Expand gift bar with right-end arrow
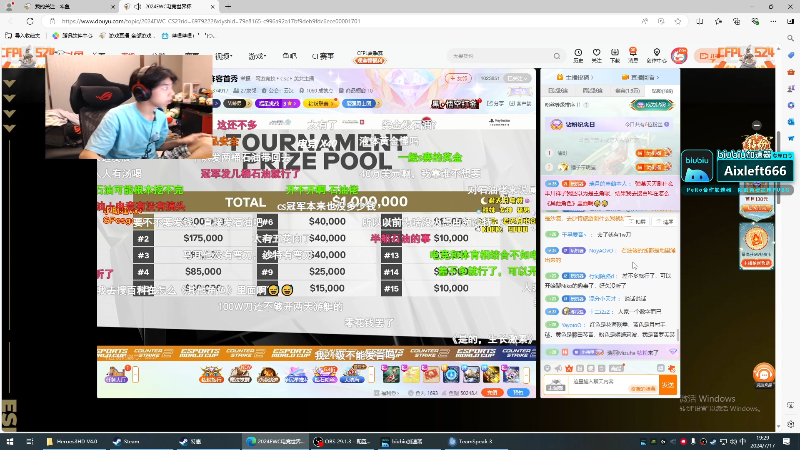 (x=526, y=376)
